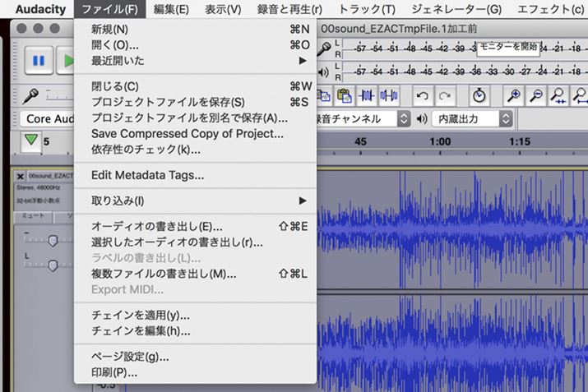Click the Fit Selection zoom icon
588x392 pixels.
click(558, 95)
